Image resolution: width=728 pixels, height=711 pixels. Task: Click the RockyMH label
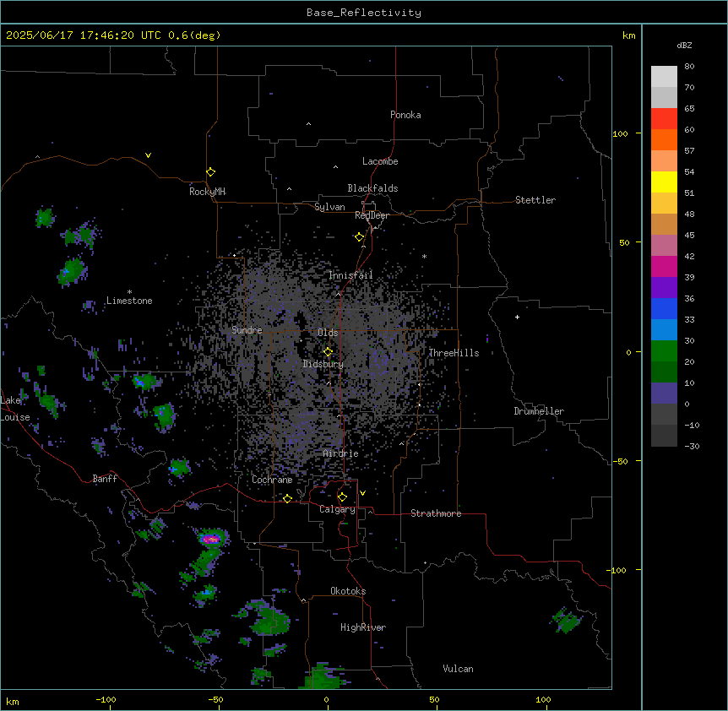pyautogui.click(x=207, y=192)
